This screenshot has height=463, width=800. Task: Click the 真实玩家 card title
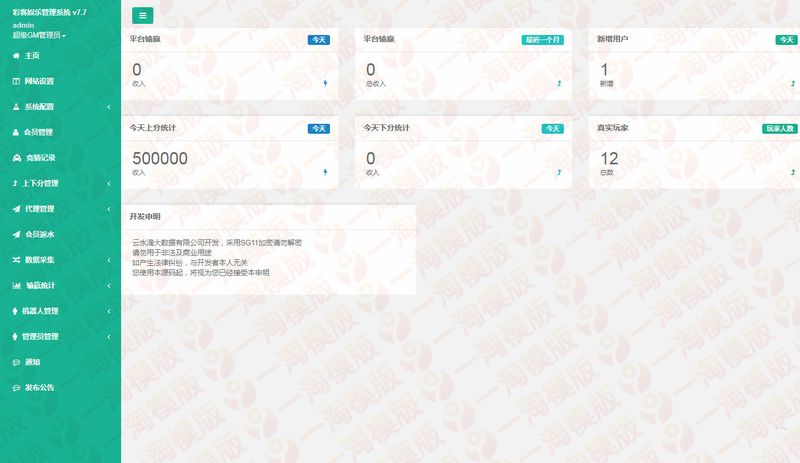coord(612,128)
